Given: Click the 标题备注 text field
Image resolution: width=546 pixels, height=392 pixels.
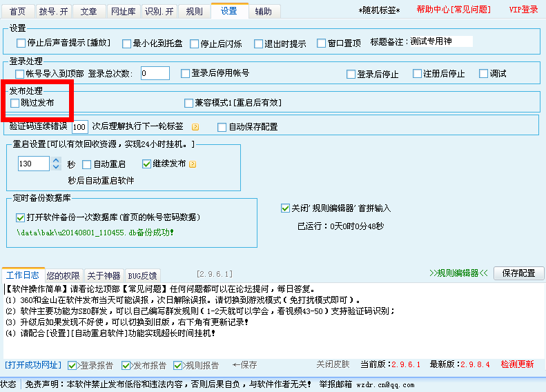Looking at the screenshot, I should point(441,42).
